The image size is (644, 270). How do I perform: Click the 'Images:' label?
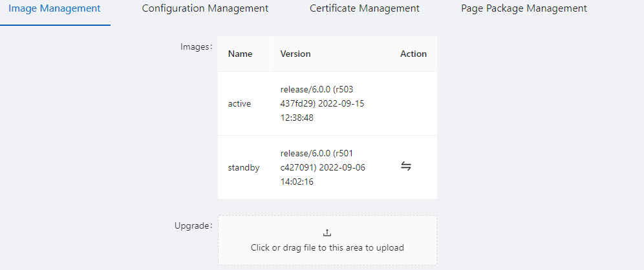[197, 47]
